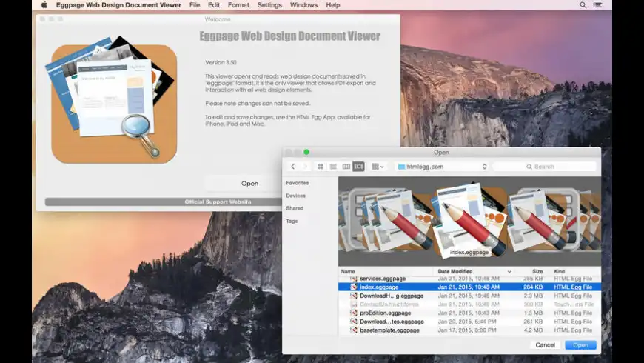Open the htmlegg.com folder path popup
The width and height of the screenshot is (644, 363).
tap(441, 167)
